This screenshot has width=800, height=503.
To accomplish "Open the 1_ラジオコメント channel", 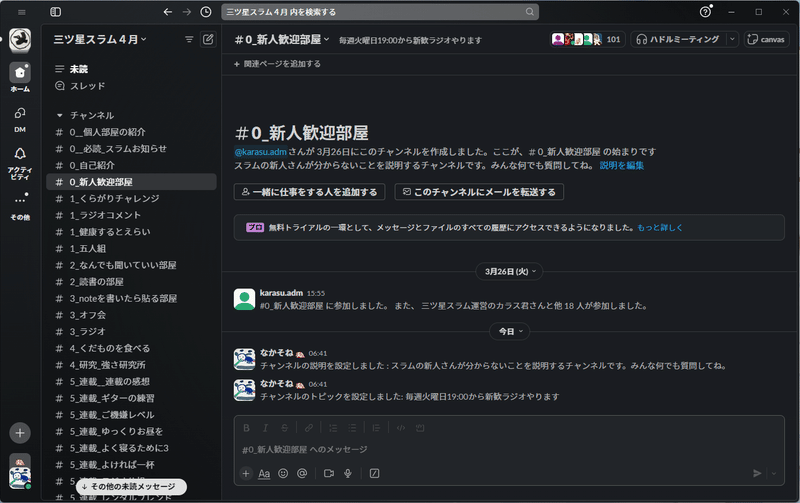I will tap(132, 215).
